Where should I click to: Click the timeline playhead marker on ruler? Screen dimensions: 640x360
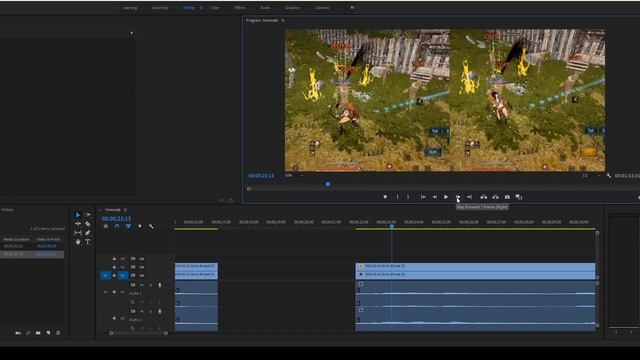click(391, 226)
